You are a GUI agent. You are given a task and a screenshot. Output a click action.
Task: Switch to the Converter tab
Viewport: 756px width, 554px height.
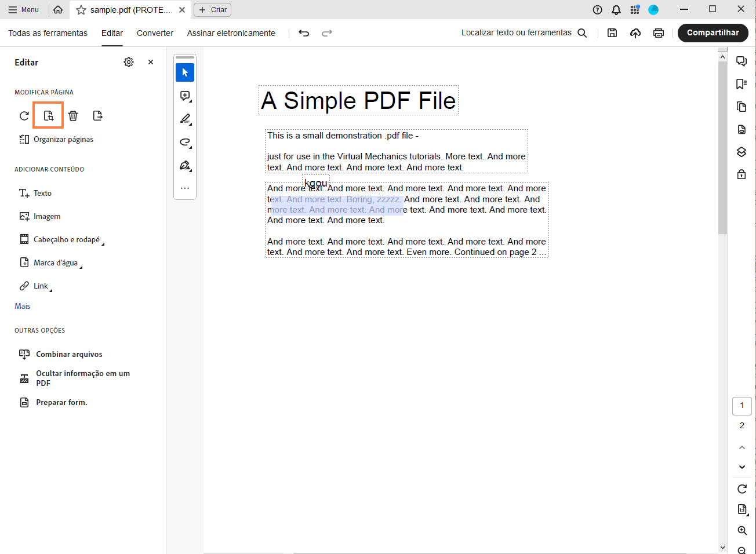[x=154, y=33]
